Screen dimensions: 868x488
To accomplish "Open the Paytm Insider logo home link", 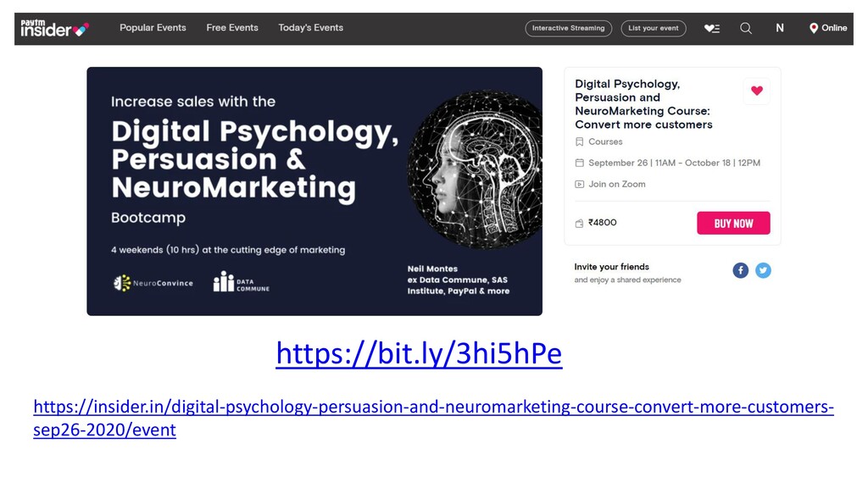I will [x=54, y=28].
